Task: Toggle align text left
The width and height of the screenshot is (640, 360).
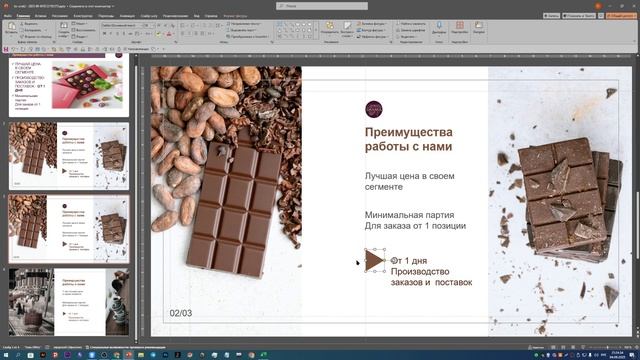Action: [x=182, y=33]
